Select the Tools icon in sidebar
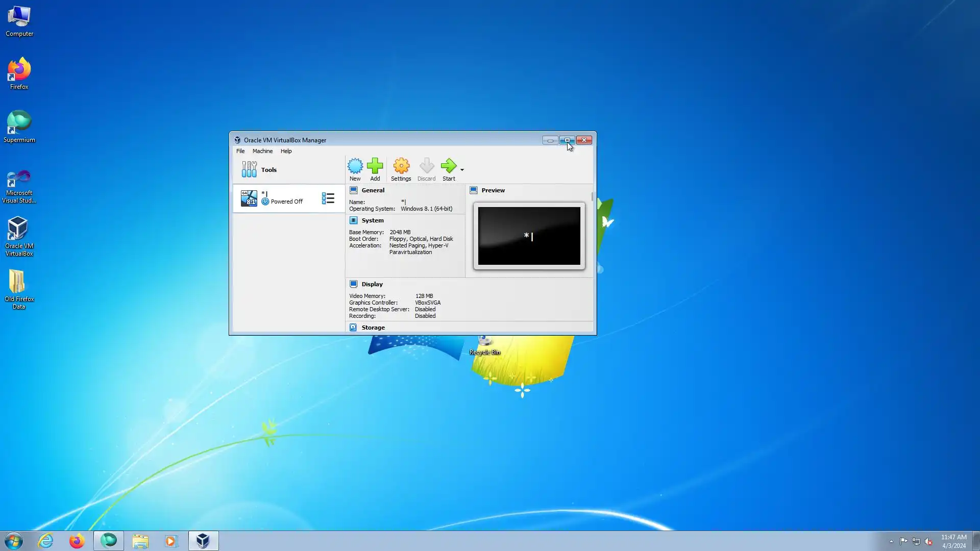Image resolution: width=980 pixels, height=551 pixels. tap(249, 169)
